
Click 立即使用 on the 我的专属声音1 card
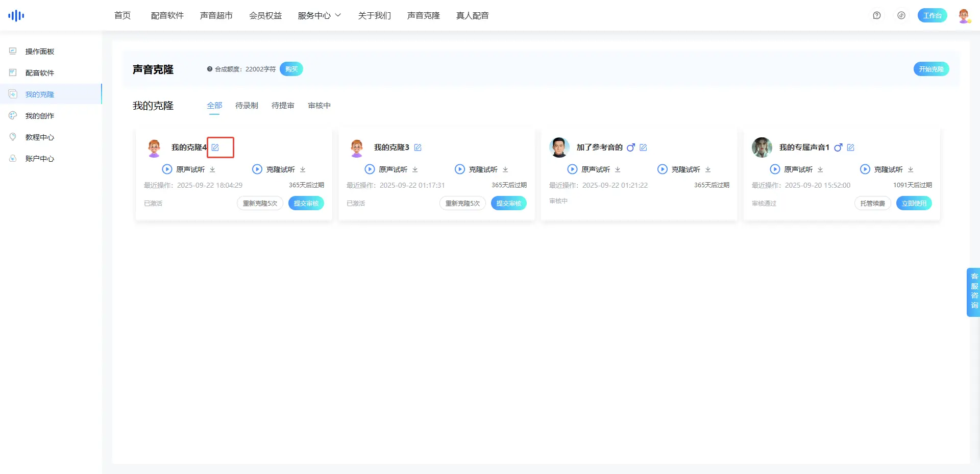click(914, 203)
